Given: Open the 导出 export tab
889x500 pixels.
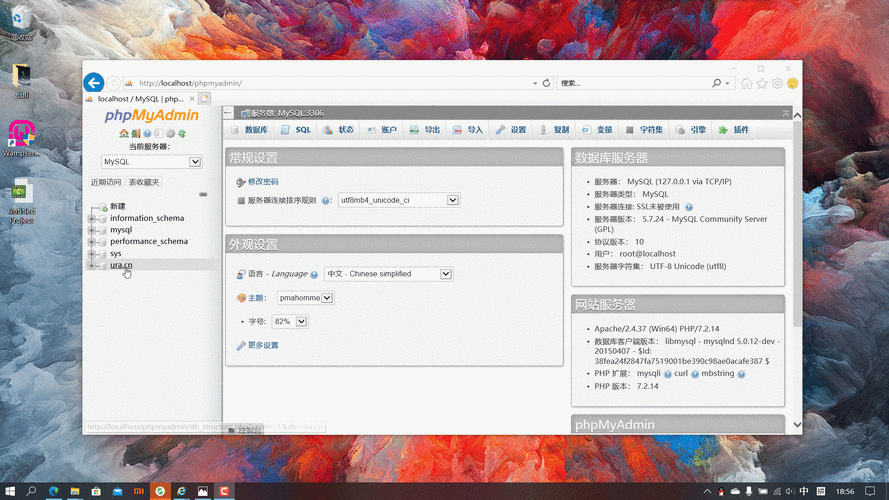Looking at the screenshot, I should coord(425,130).
